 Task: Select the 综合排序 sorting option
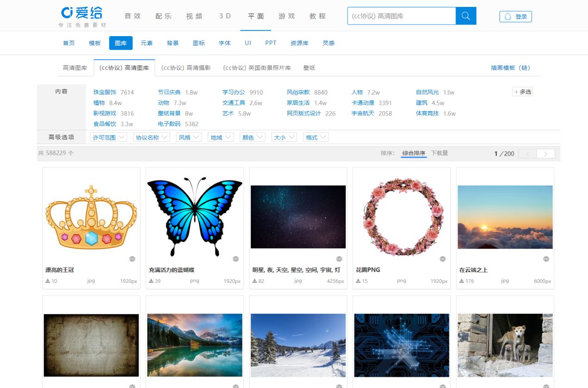pyautogui.click(x=413, y=152)
